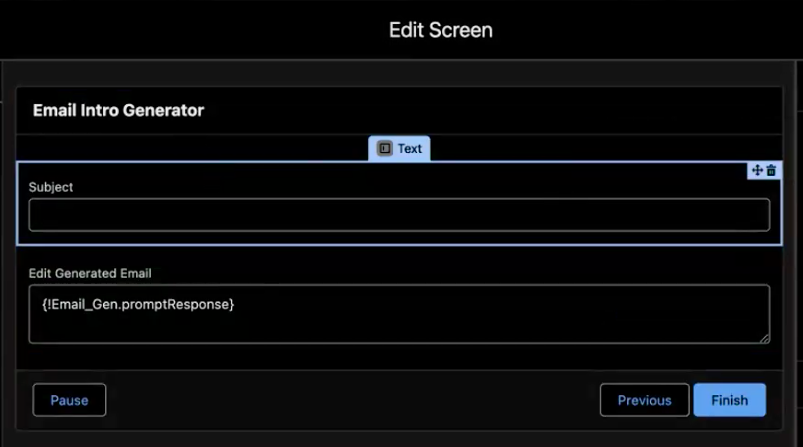Click the Edit Generated Email text area
The width and height of the screenshot is (803, 447).
(x=399, y=314)
